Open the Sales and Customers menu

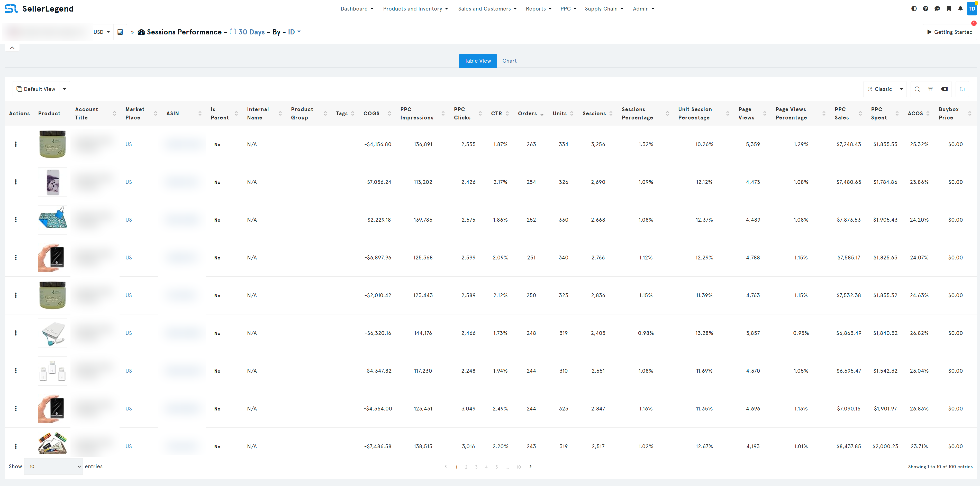pyautogui.click(x=487, y=9)
